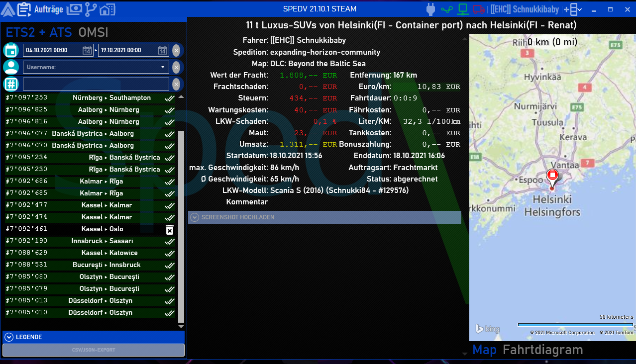Clear the order number filter
Image resolution: width=636 pixels, height=364 pixels.
pos(176,84)
